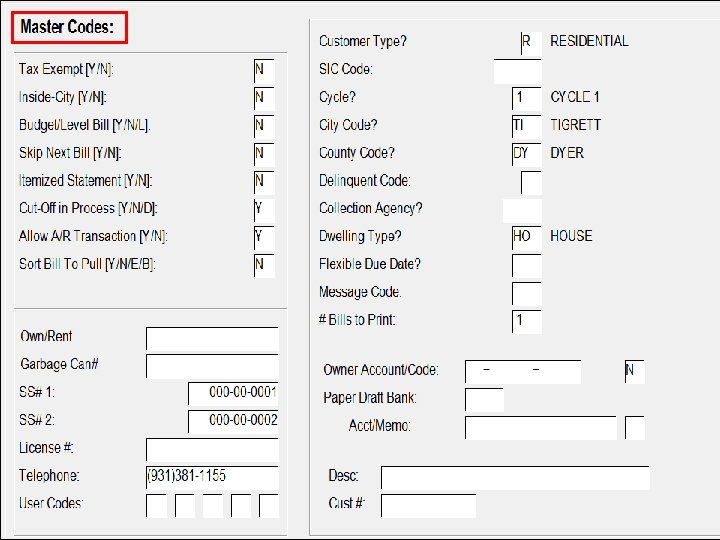The image size is (720, 540).
Task: Click the Master Codes heading
Action: point(70,27)
